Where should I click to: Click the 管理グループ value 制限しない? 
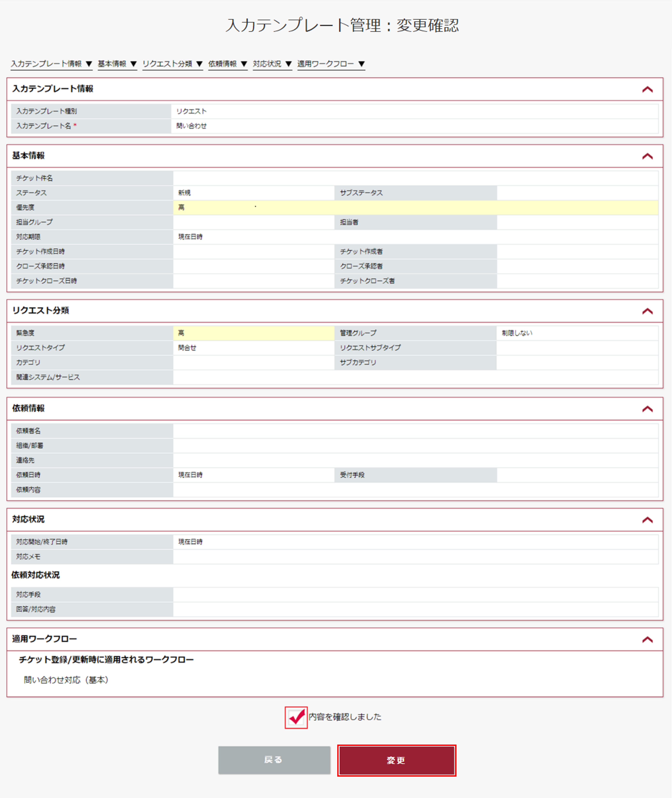[x=517, y=333]
